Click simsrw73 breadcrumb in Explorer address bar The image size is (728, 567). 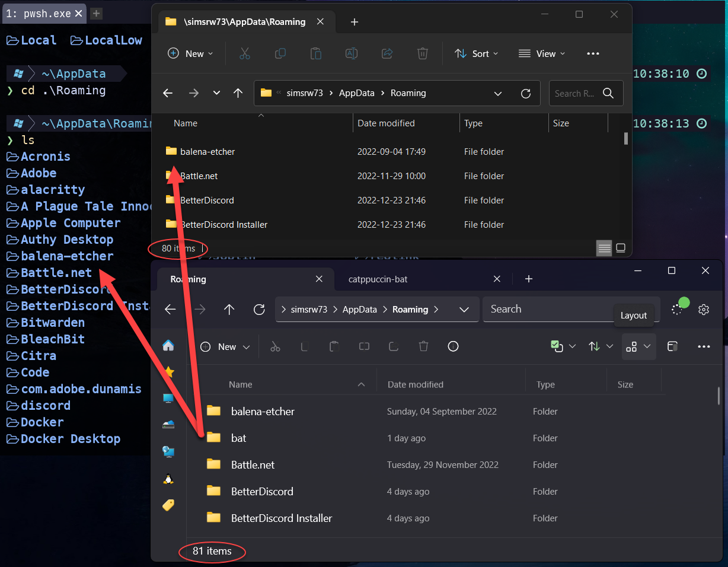(x=305, y=93)
